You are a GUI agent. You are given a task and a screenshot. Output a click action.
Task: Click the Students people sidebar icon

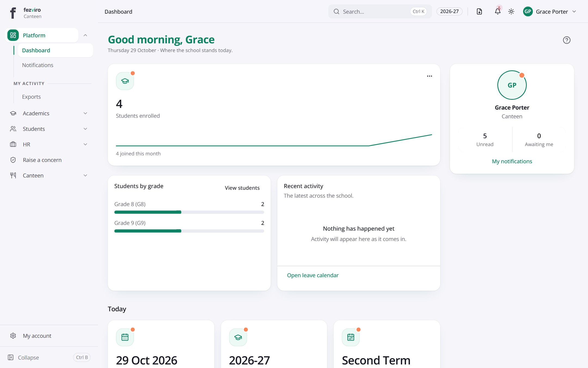(x=13, y=129)
